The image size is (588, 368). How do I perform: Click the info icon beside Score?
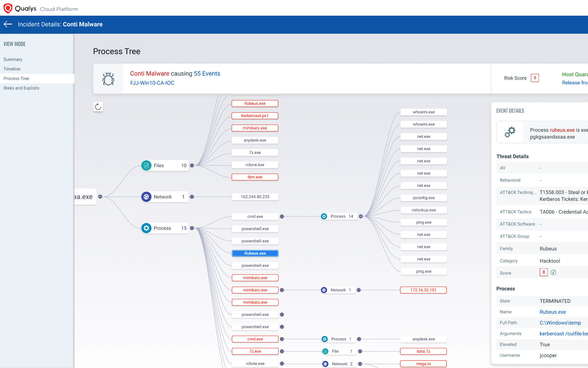[x=553, y=272]
